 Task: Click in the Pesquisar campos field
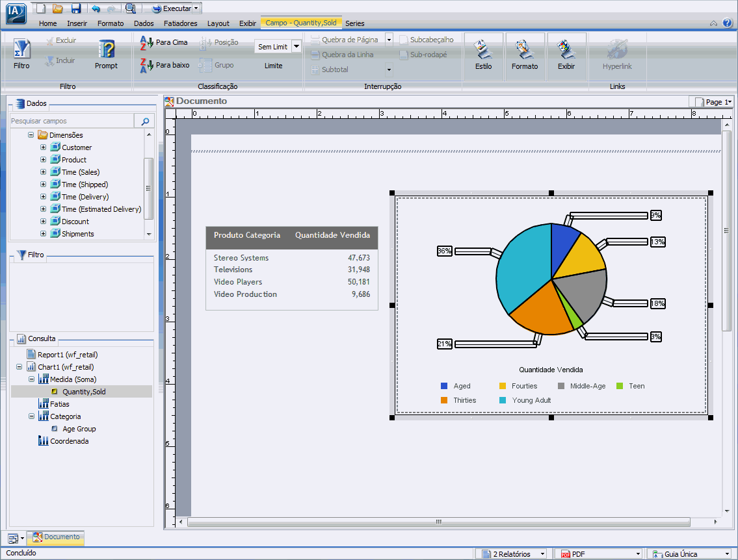tap(72, 121)
